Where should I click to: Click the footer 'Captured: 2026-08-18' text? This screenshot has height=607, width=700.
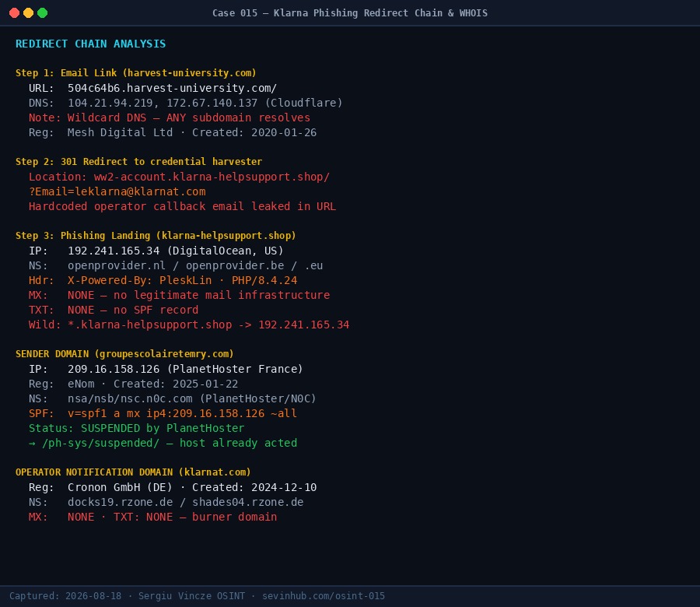[x=65, y=596]
